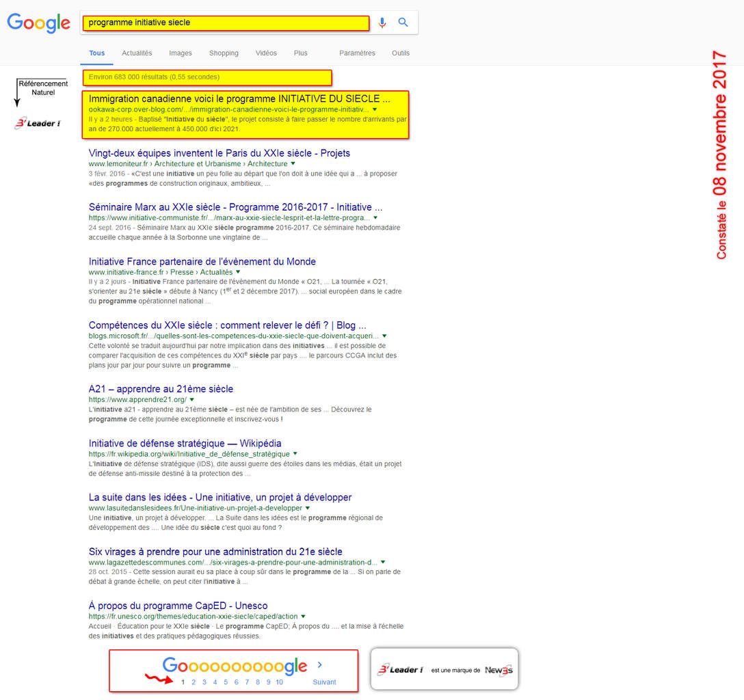Go to results page 3
The width and height of the screenshot is (744, 700).
tap(204, 682)
